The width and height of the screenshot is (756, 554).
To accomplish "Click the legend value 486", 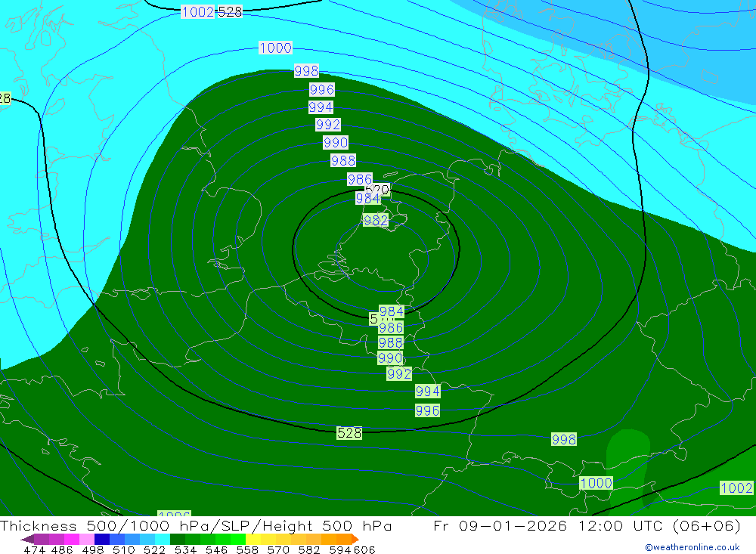I will 61,549.
